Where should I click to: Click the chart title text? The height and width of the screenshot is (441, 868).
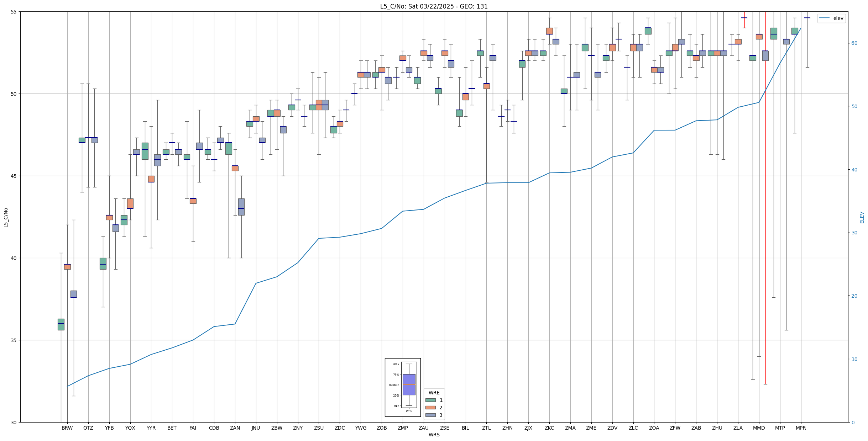(434, 6)
